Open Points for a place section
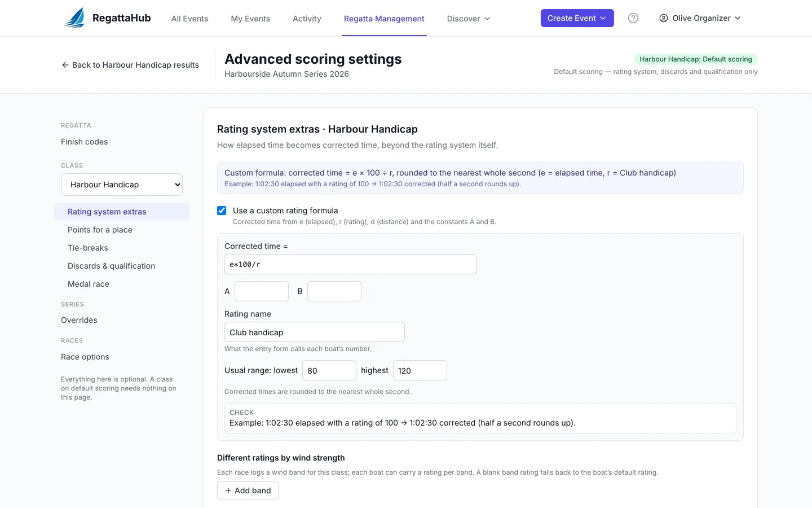The height and width of the screenshot is (508, 812). click(x=122, y=230)
